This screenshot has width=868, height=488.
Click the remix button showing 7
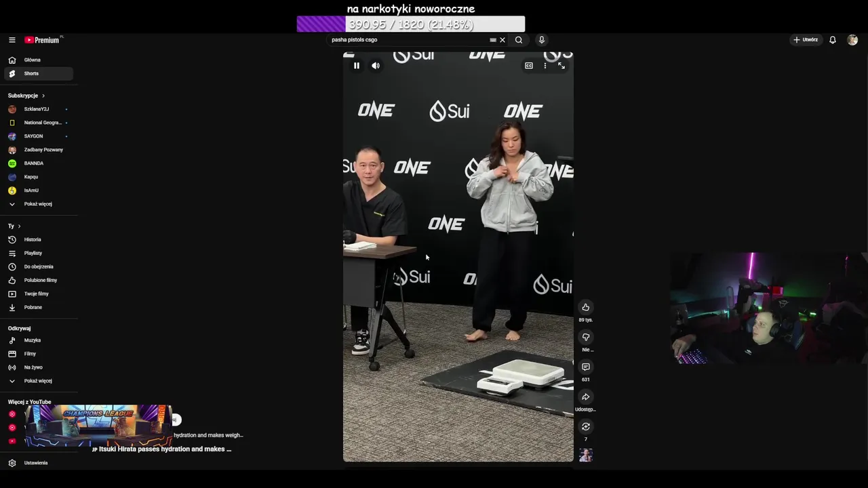point(586,427)
